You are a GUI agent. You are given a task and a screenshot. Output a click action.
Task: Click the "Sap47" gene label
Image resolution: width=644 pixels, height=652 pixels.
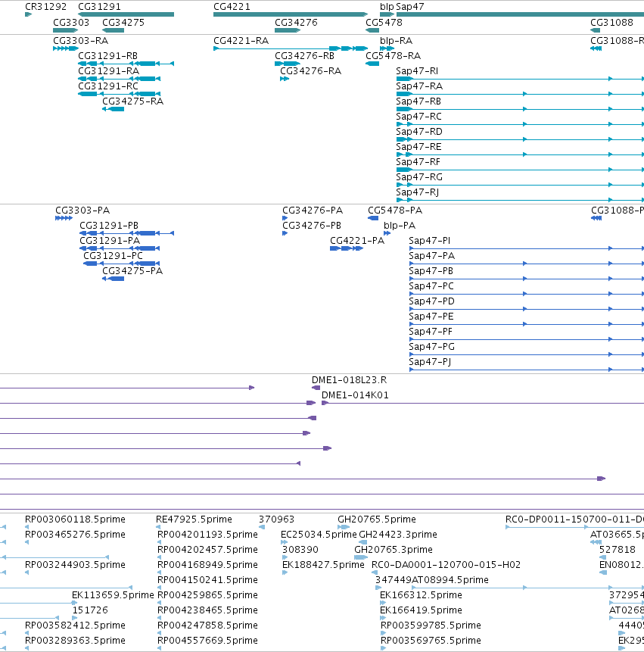click(410, 7)
